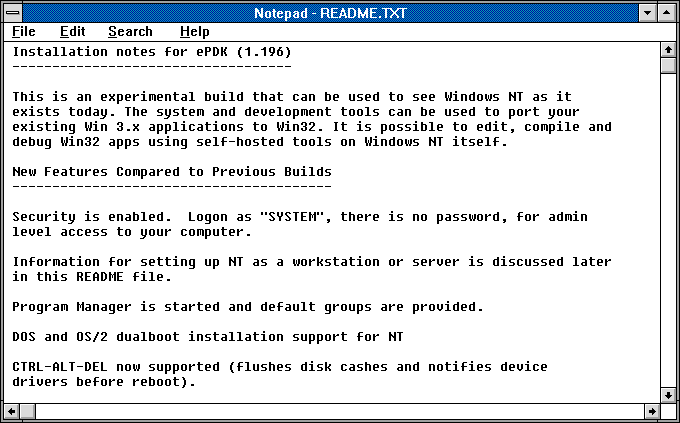Open the File menu
The width and height of the screenshot is (680, 423).
pos(23,31)
